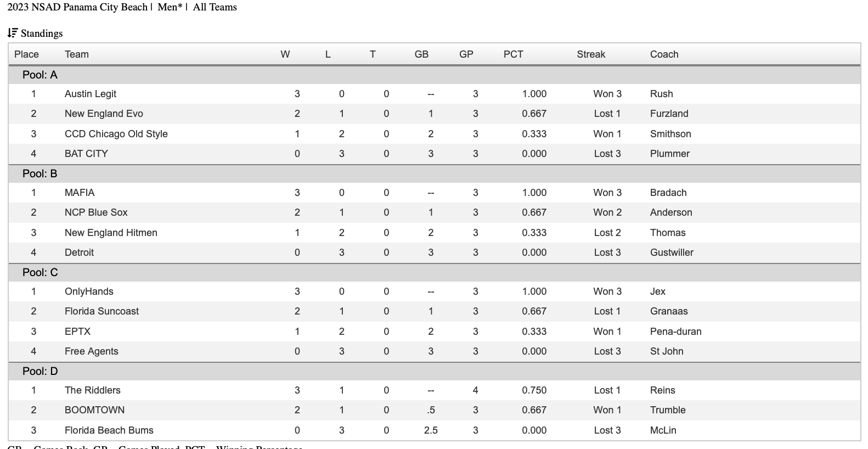The height and width of the screenshot is (449, 868).
Task: Click the All Teams heading text
Action: pos(215,7)
